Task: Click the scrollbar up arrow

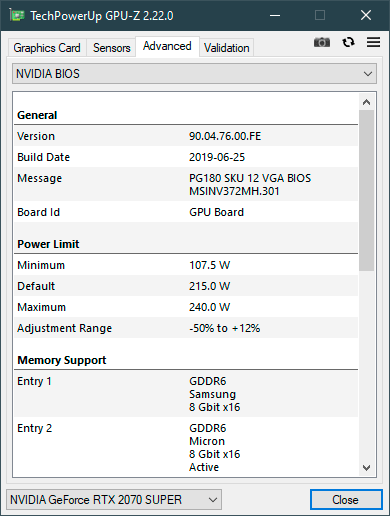Action: click(366, 102)
